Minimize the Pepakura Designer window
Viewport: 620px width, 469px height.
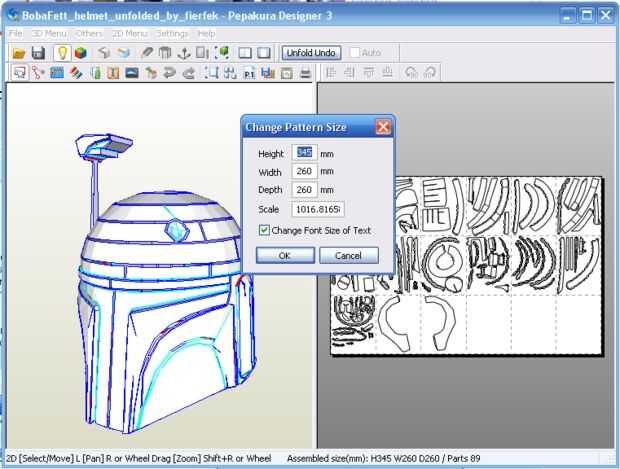(568, 16)
